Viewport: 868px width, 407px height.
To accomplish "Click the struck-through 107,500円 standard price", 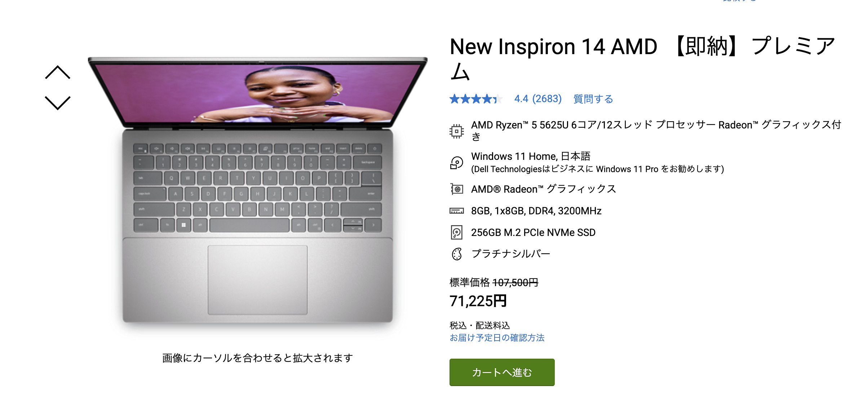I will 515,283.
